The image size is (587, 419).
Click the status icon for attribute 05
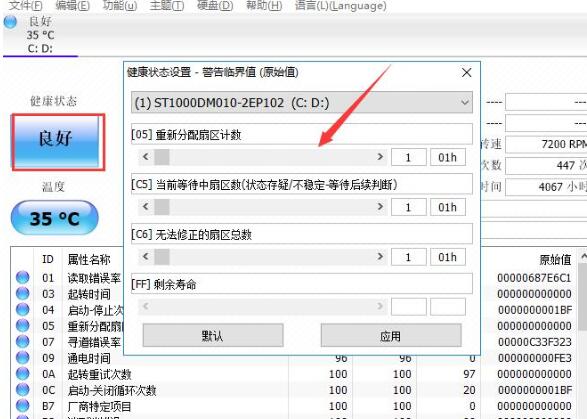pyautogui.click(x=22, y=326)
